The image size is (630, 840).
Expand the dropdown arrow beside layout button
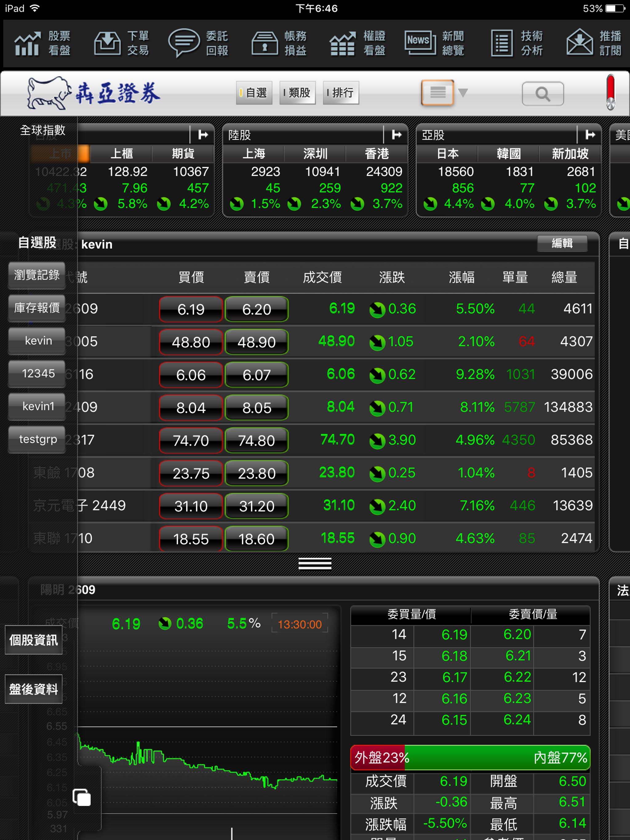point(463,93)
